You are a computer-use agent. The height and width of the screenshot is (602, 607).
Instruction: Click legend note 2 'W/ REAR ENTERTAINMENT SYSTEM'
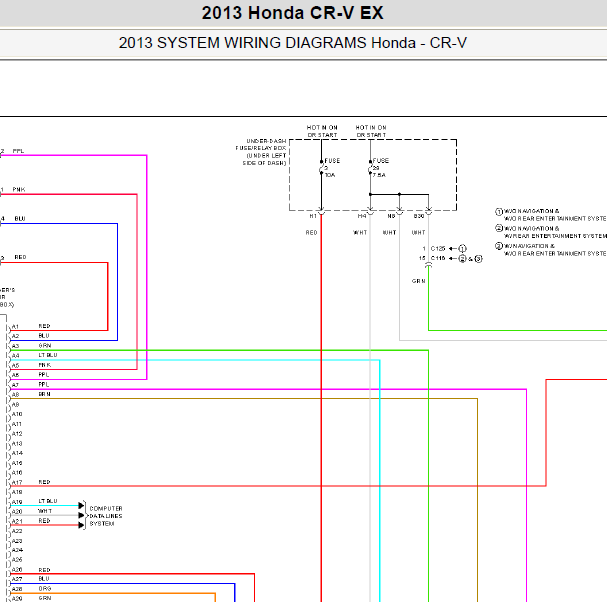[551, 232]
